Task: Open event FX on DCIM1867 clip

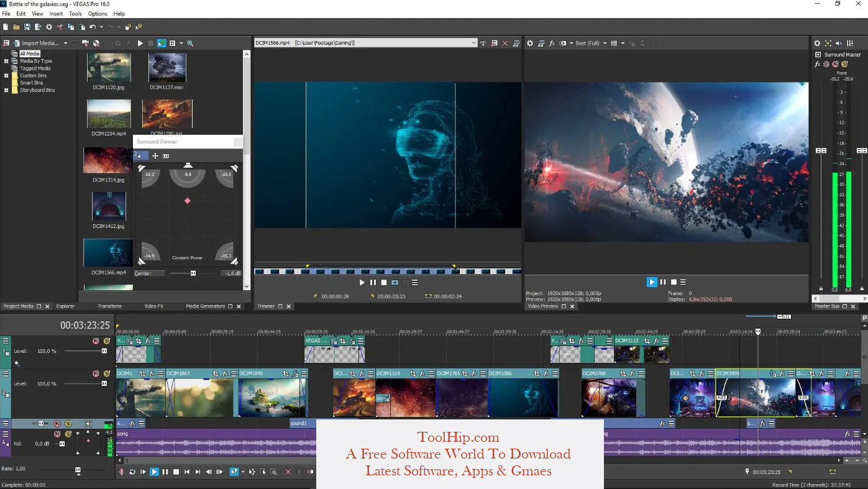Action: tap(225, 373)
